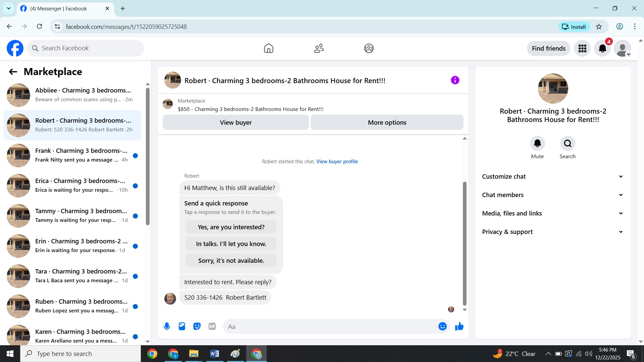Open the GIF picker icon
Screen dimensions: 644x362
[x=212, y=326]
